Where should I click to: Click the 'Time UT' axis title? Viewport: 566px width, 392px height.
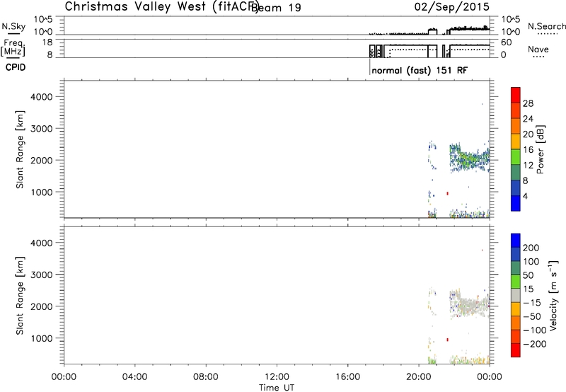pyautogui.click(x=277, y=388)
